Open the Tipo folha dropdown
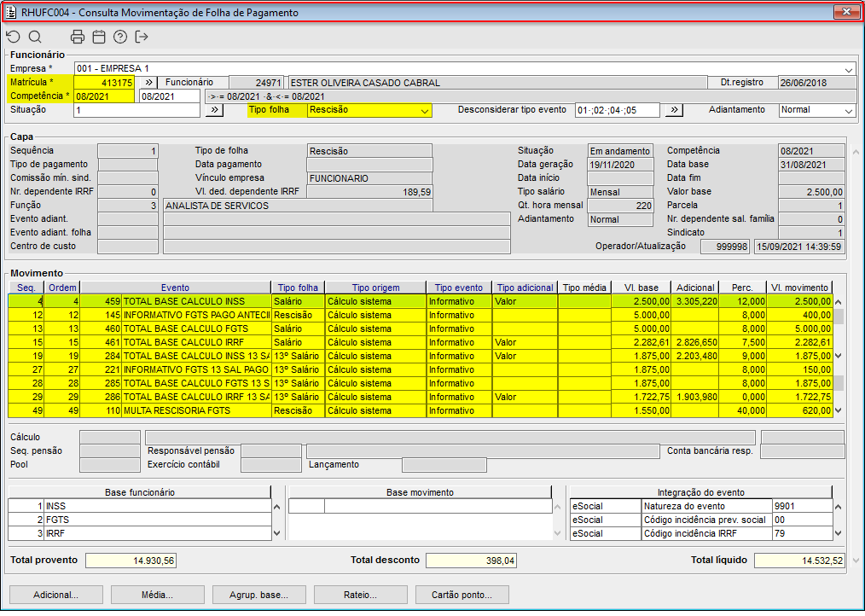Viewport: 865px width, 616px height. point(425,110)
